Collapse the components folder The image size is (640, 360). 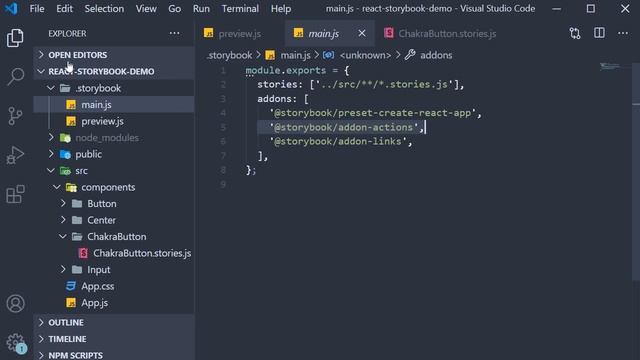(114, 187)
